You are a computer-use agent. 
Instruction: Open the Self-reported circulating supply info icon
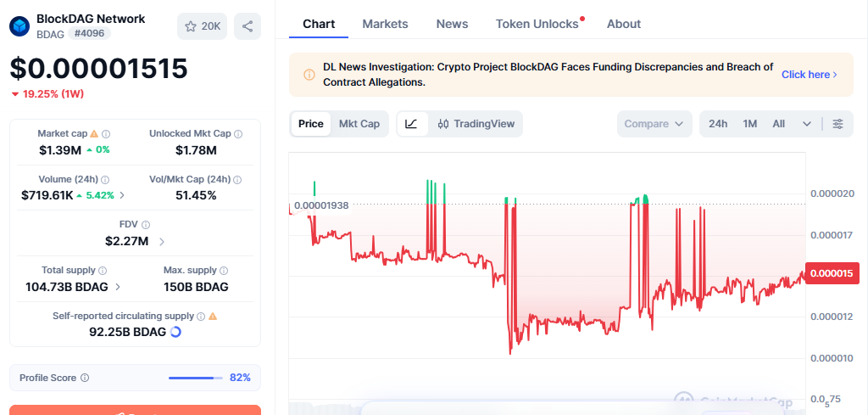[x=202, y=317]
